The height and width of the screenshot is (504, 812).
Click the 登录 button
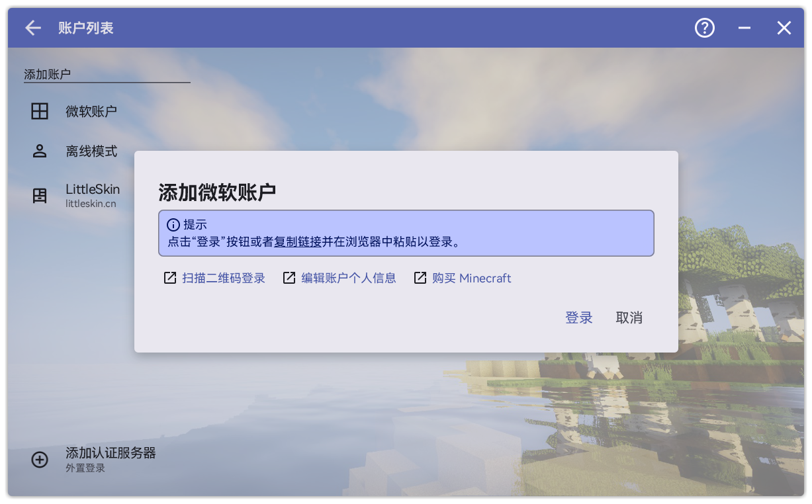coord(579,318)
